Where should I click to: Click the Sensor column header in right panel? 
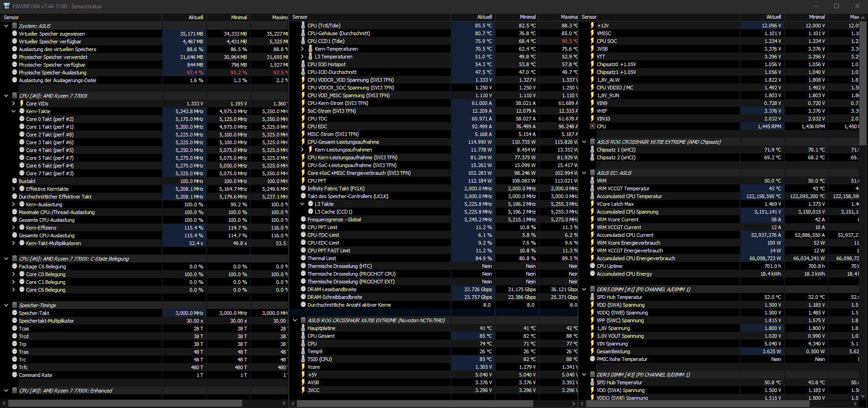[x=659, y=17]
